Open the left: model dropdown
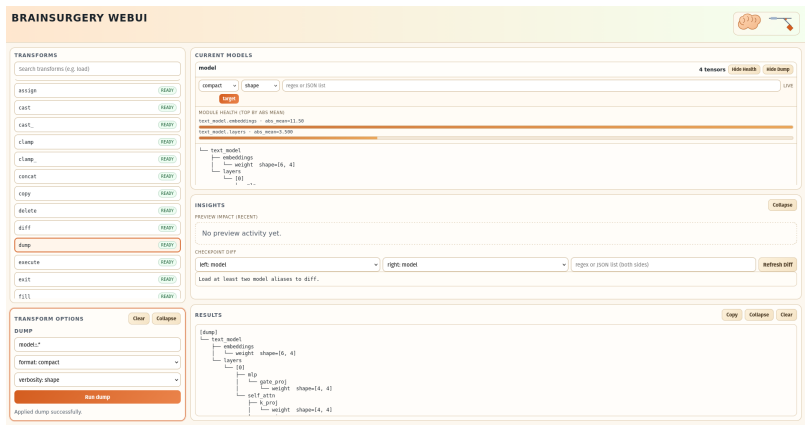This screenshot has height=431, width=811. [288, 264]
